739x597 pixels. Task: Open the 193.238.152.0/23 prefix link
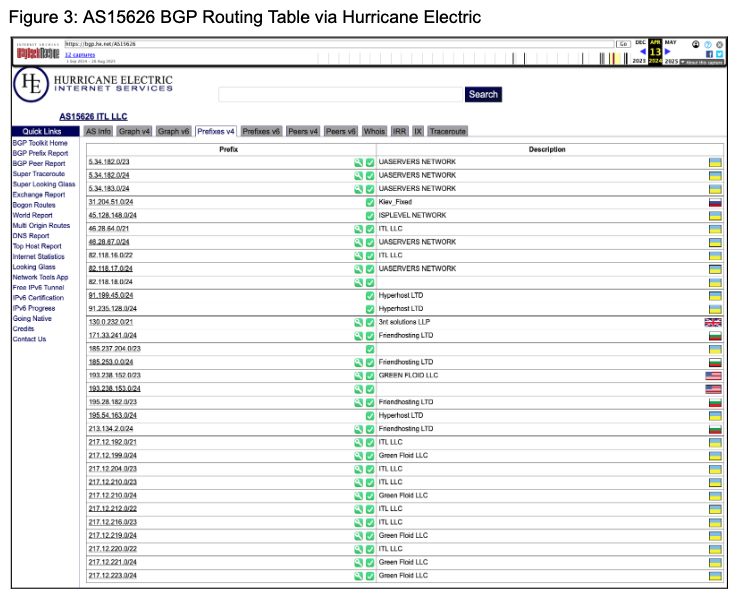(115, 376)
